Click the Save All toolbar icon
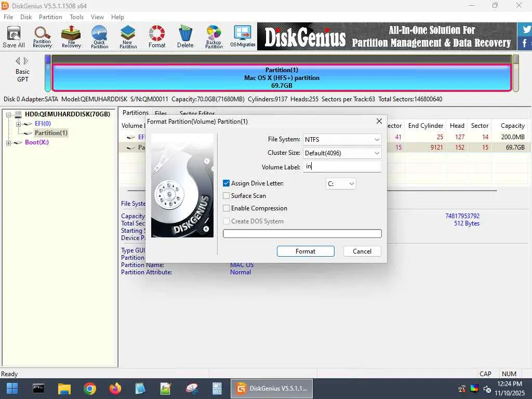 coord(14,37)
